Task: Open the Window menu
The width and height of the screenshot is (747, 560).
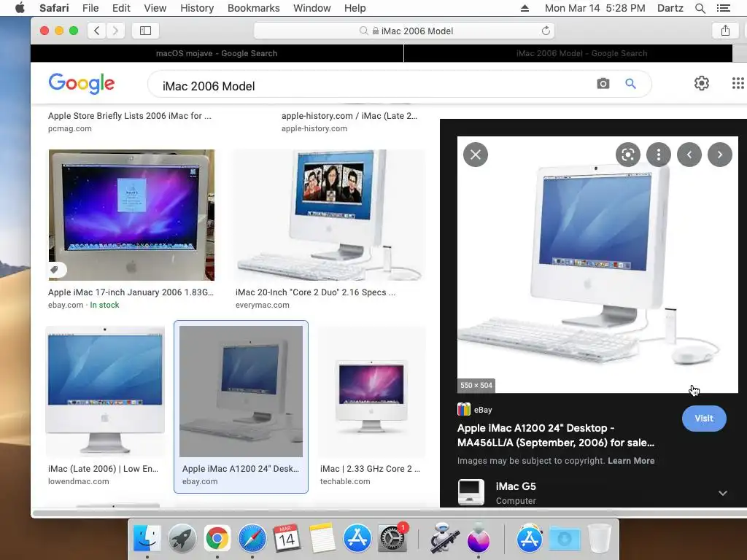Action: pos(311,8)
